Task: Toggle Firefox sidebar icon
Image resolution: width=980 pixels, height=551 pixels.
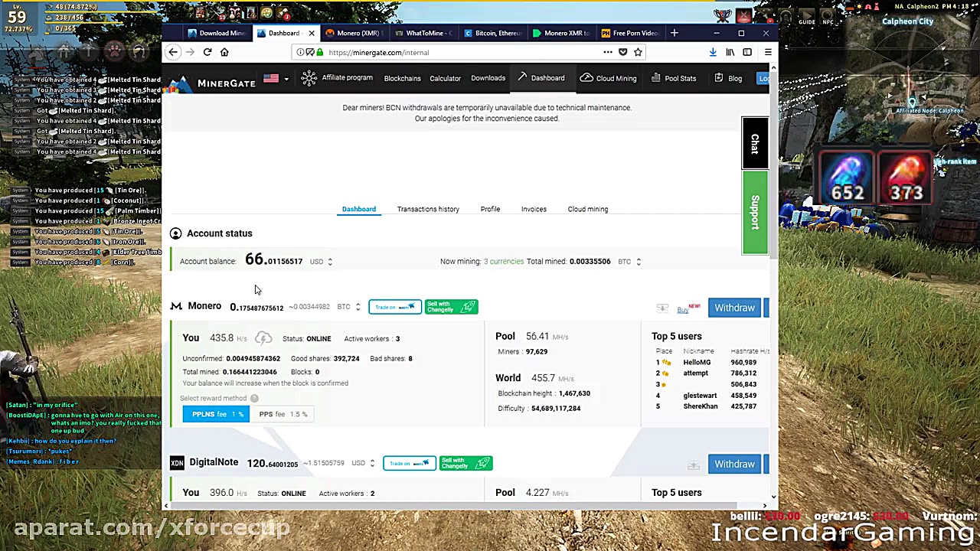Action: 747,52
